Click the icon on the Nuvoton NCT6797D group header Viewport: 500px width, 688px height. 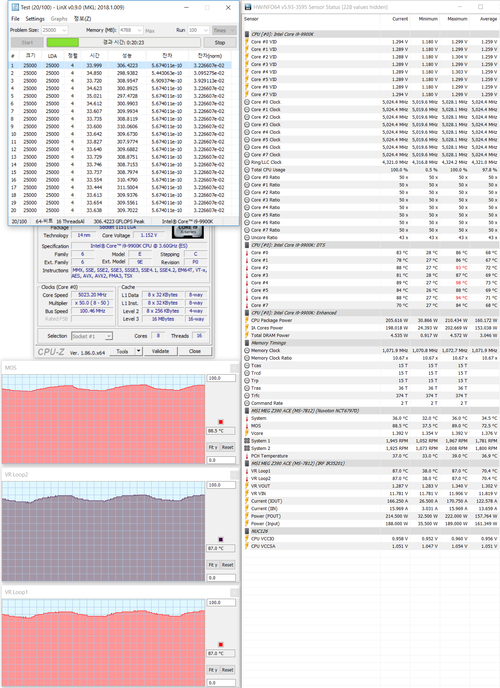(x=247, y=411)
